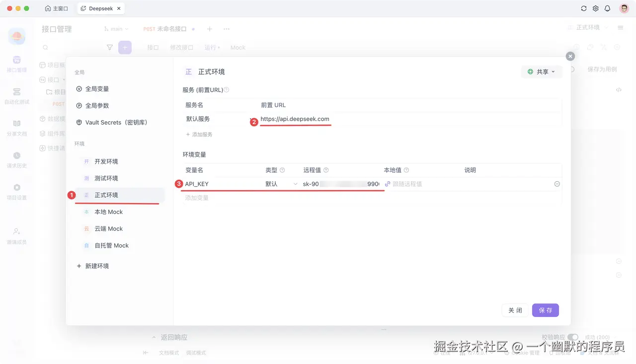Click the link icon in 本地值 cell

coord(388,184)
